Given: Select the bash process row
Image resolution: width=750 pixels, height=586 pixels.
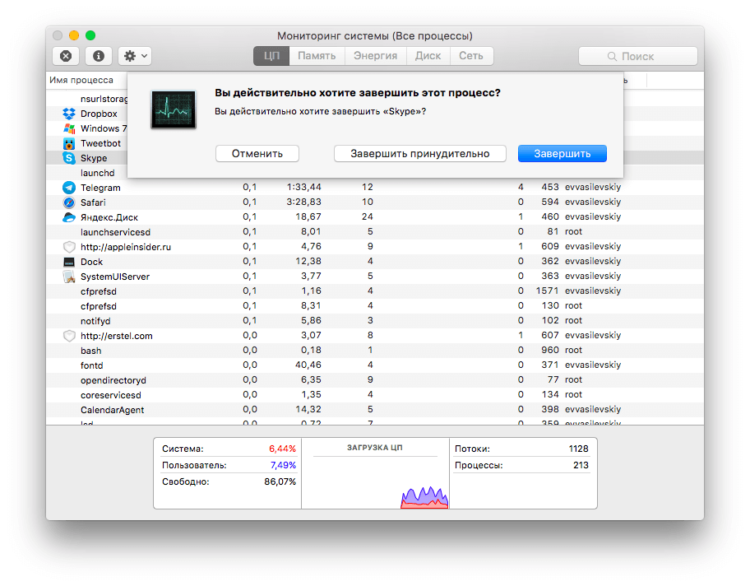Looking at the screenshot, I should [x=375, y=351].
